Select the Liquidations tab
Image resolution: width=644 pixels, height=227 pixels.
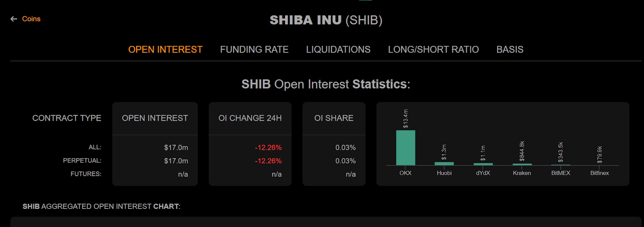click(x=338, y=50)
